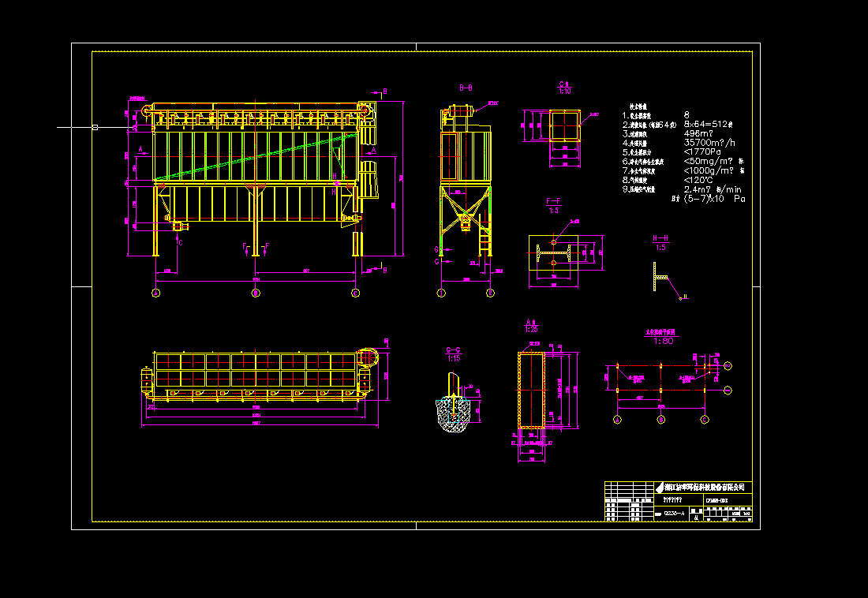
Task: Select the 1:25 scale label
Action: (531, 330)
